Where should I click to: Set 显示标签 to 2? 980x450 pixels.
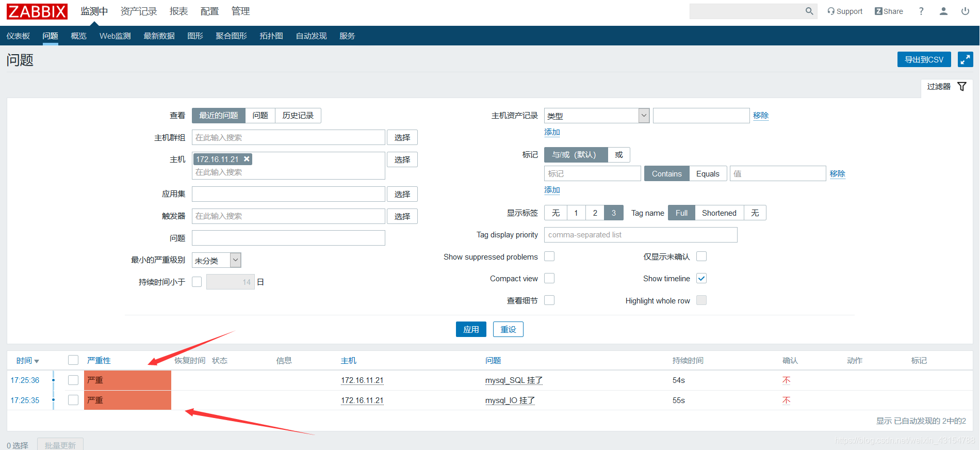(x=595, y=213)
